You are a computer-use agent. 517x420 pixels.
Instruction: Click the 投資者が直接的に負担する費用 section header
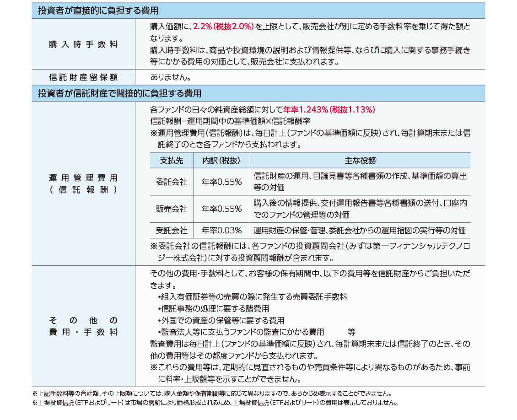(x=98, y=10)
